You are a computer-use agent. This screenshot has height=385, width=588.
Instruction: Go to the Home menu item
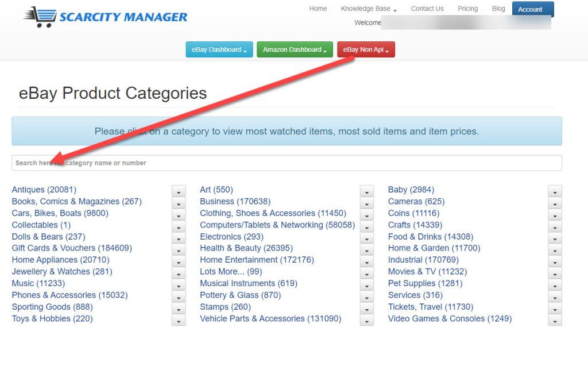click(318, 9)
